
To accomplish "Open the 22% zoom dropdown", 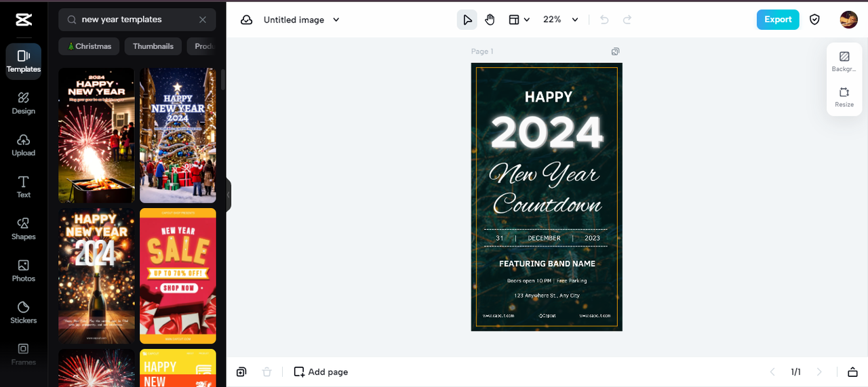I will (x=560, y=20).
